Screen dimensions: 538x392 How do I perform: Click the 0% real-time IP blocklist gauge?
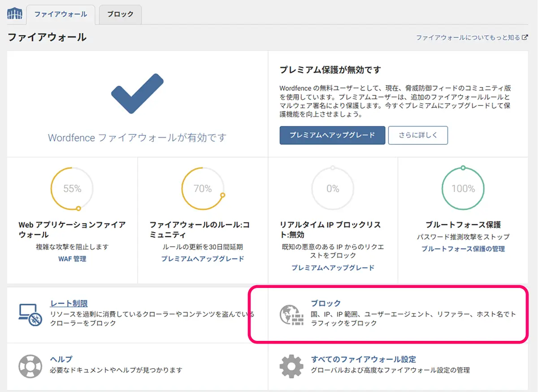[x=333, y=189]
